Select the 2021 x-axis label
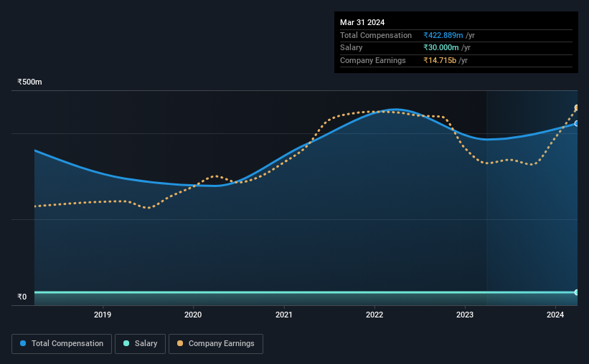The image size is (589, 364). [x=283, y=315]
